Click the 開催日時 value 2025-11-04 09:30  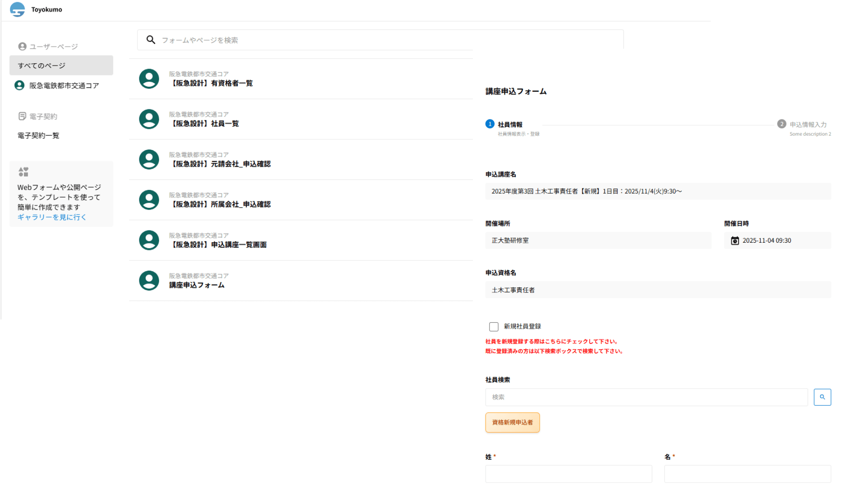(767, 241)
